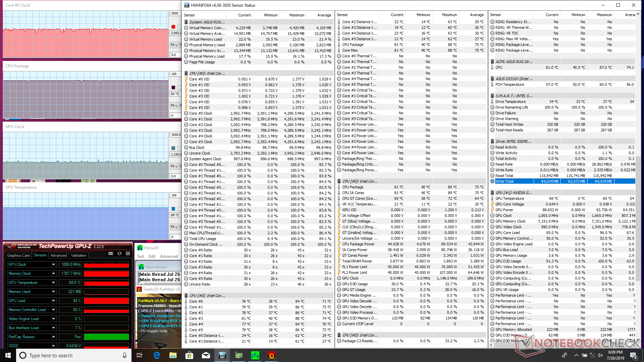644x362 pixels.
Task: Open the GPU Temperature sensor dropdown
Action: click(53, 283)
